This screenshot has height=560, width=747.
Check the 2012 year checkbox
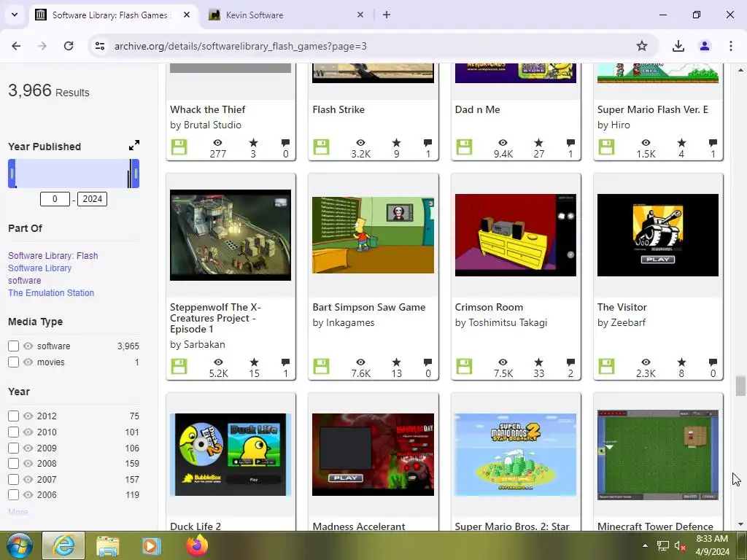[x=13, y=416]
